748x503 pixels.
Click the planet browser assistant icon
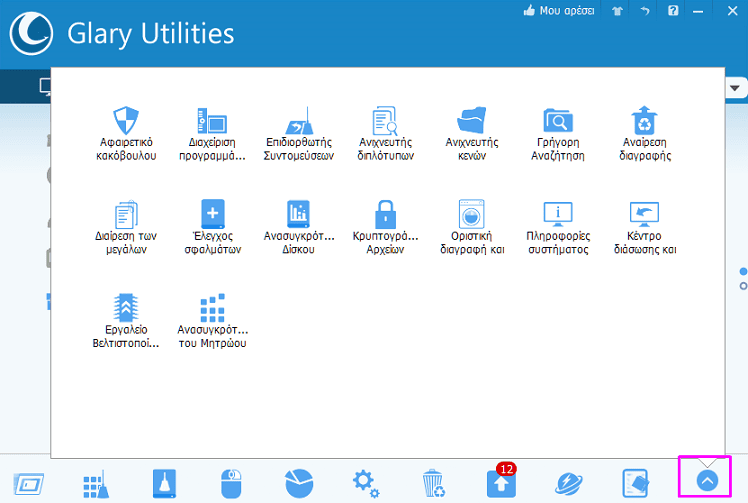point(569,484)
